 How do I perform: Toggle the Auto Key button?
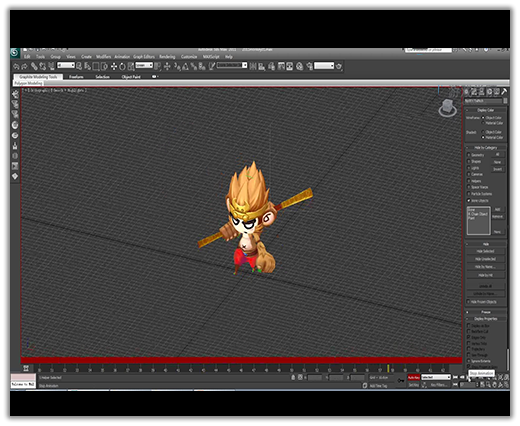click(x=413, y=377)
